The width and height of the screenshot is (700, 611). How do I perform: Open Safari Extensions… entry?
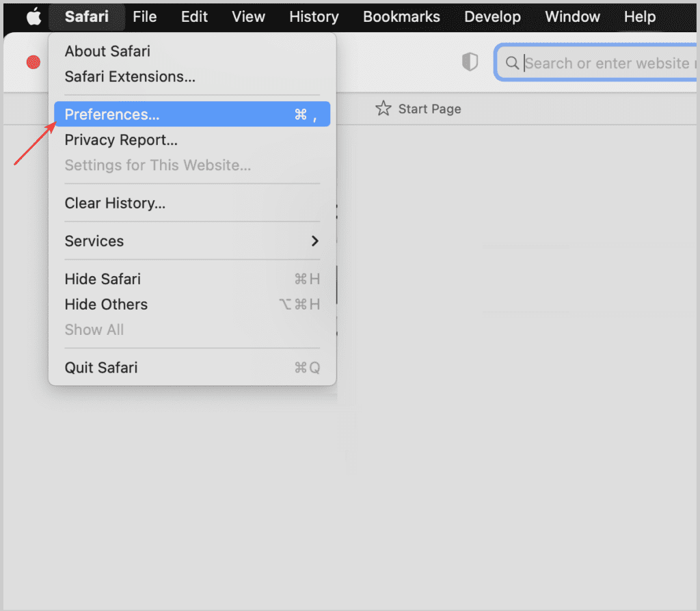click(192, 77)
